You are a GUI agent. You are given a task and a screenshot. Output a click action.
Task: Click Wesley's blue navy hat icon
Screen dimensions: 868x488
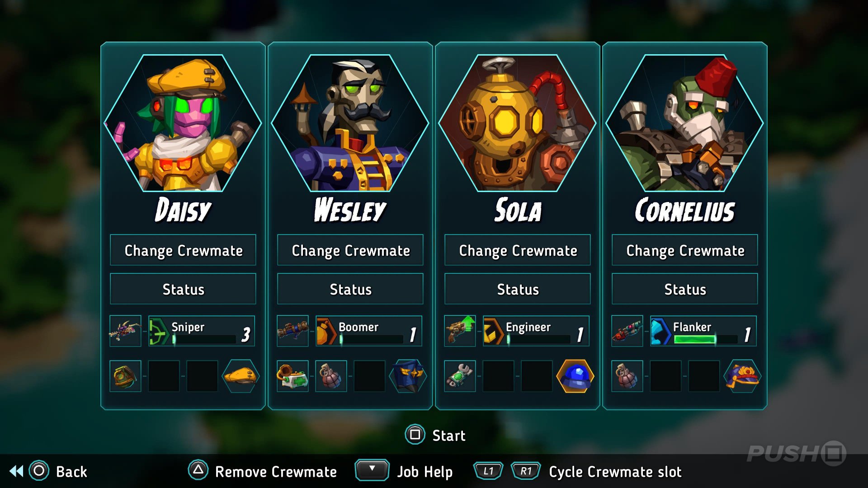pyautogui.click(x=408, y=376)
